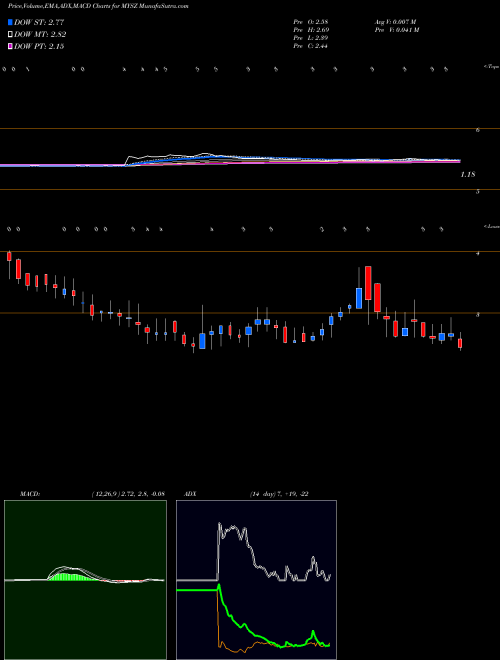
Task: Click the large blue candlestick before the peak
Action: (x=359, y=298)
